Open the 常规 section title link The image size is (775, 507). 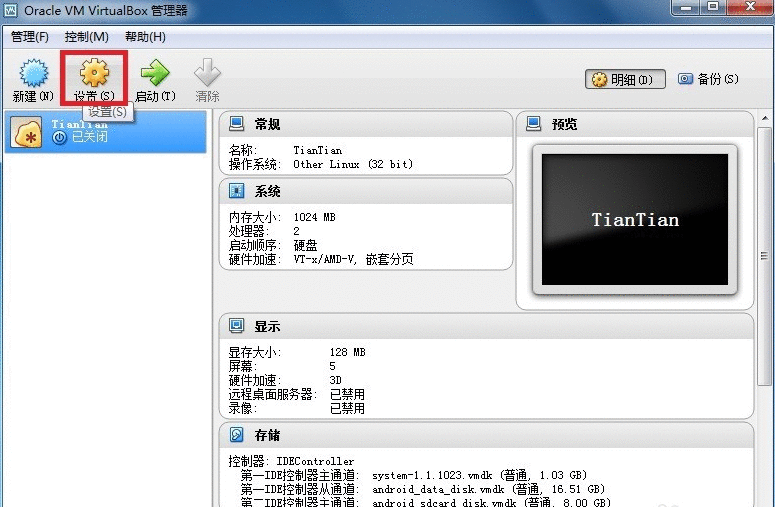coord(267,124)
